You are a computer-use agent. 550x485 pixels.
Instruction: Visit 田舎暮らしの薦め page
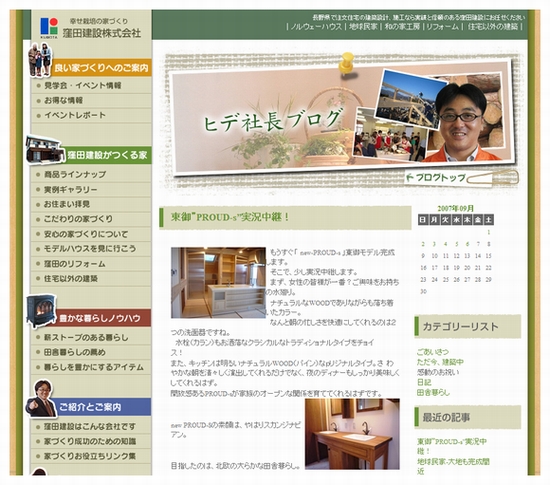[74, 352]
